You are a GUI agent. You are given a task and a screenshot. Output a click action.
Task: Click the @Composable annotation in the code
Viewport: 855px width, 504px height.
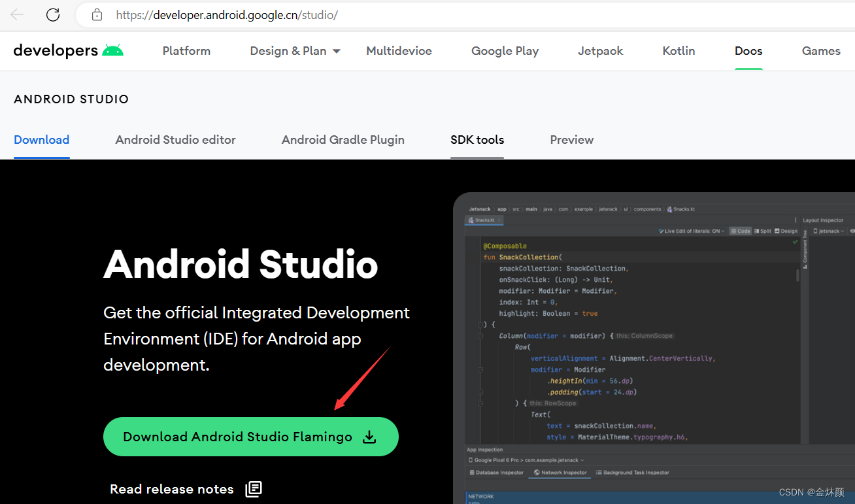505,246
